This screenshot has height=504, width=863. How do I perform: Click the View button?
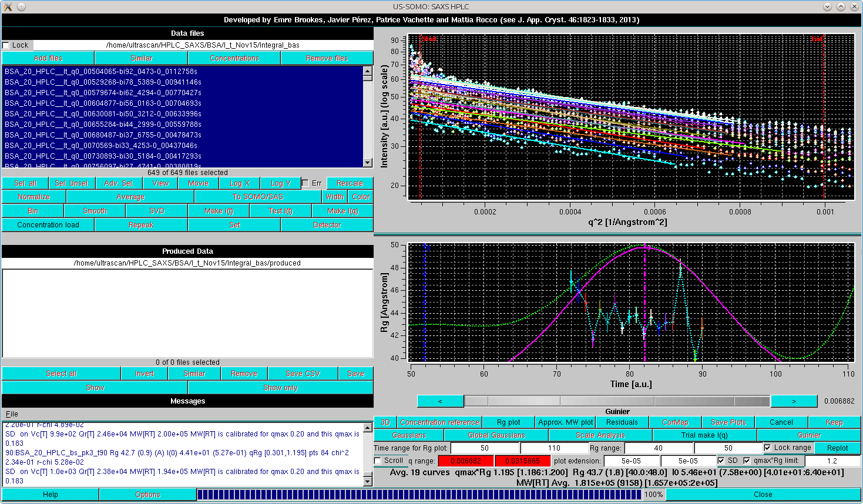point(161,183)
